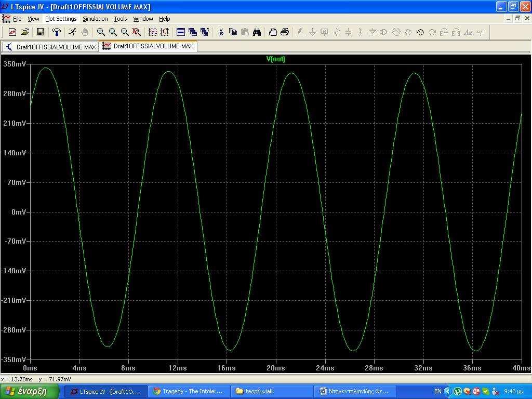Click the Component gate-shaped icon
This screenshot has width=532, height=399.
(x=384, y=32)
